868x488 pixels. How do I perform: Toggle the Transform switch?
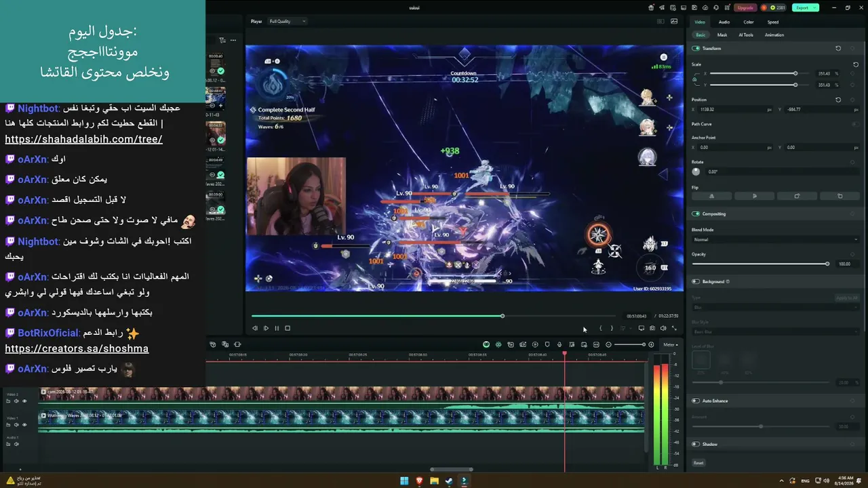[x=696, y=49]
